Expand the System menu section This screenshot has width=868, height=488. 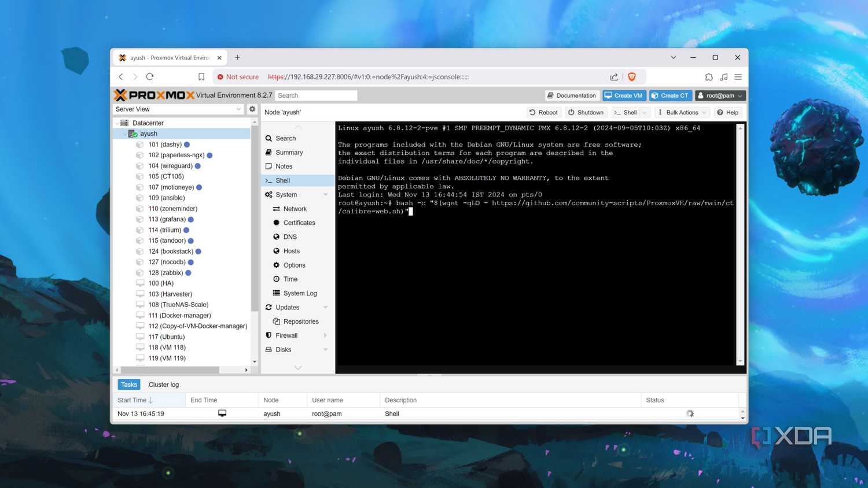(325, 195)
